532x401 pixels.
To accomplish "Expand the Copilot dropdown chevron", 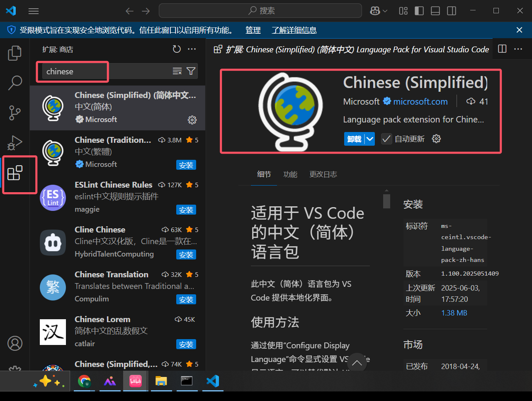I will [385, 11].
